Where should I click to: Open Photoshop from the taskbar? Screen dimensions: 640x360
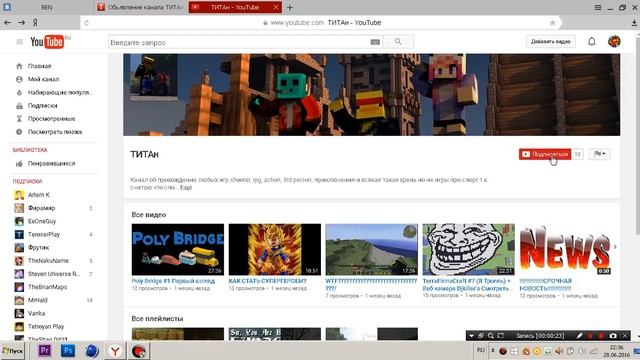[x=68, y=351]
